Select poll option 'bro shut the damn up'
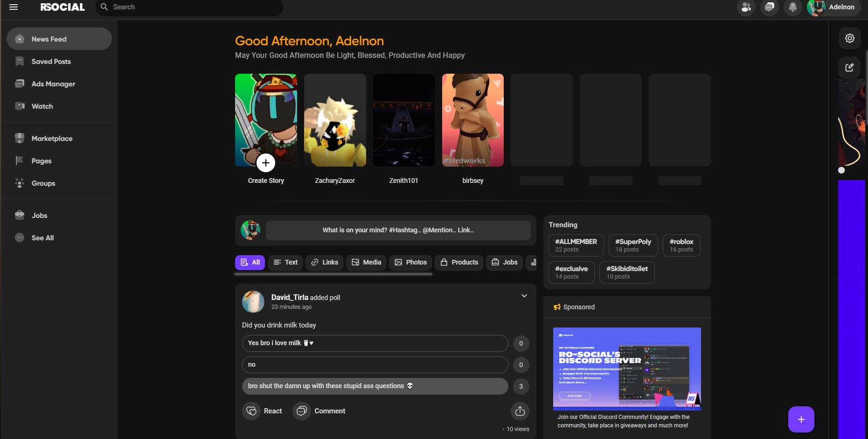Viewport: 868px width, 439px height. (x=375, y=386)
